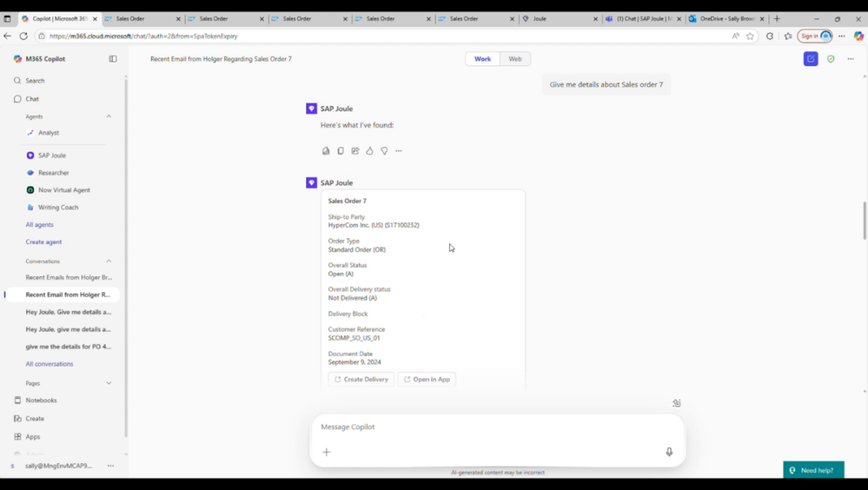Viewport: 868px width, 490px height.
Task: Click the Need help? button
Action: [814, 470]
